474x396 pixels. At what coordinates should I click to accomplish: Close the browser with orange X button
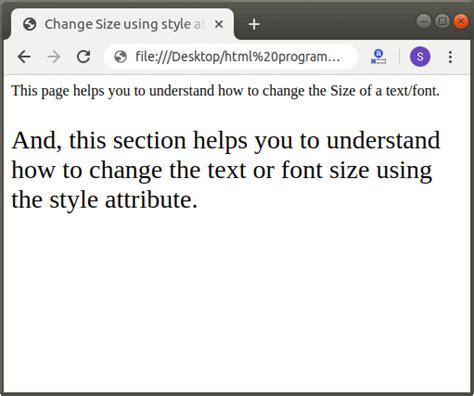click(x=461, y=21)
